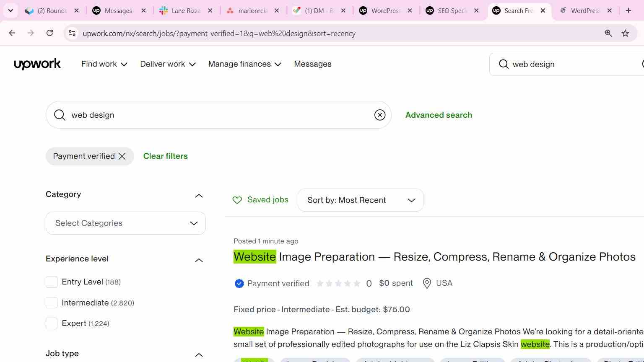Click Clear filters
The image size is (644, 362).
(x=166, y=156)
